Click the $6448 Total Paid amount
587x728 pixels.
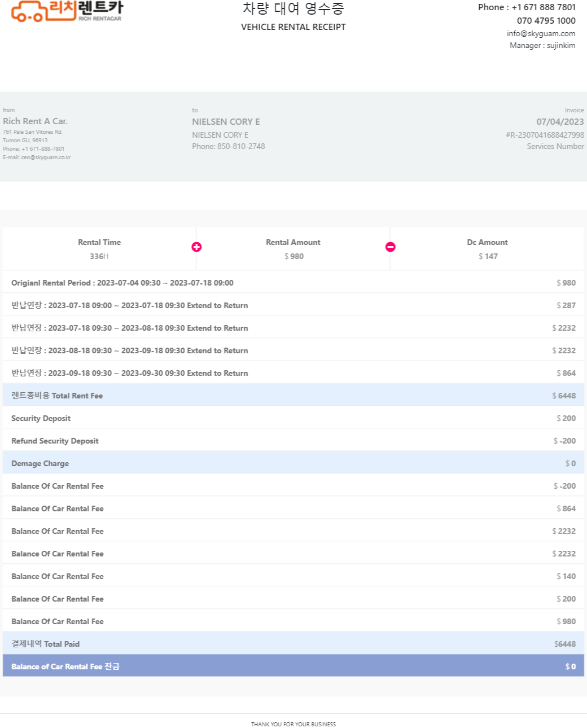[x=564, y=644]
